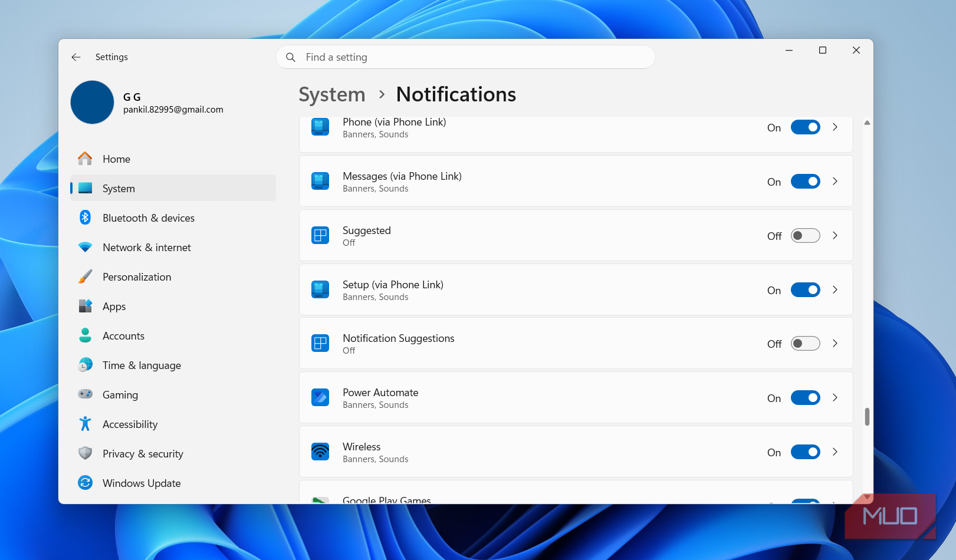This screenshot has width=956, height=560.
Task: Expand Phone (via Phone Link) chevron
Action: point(835,127)
